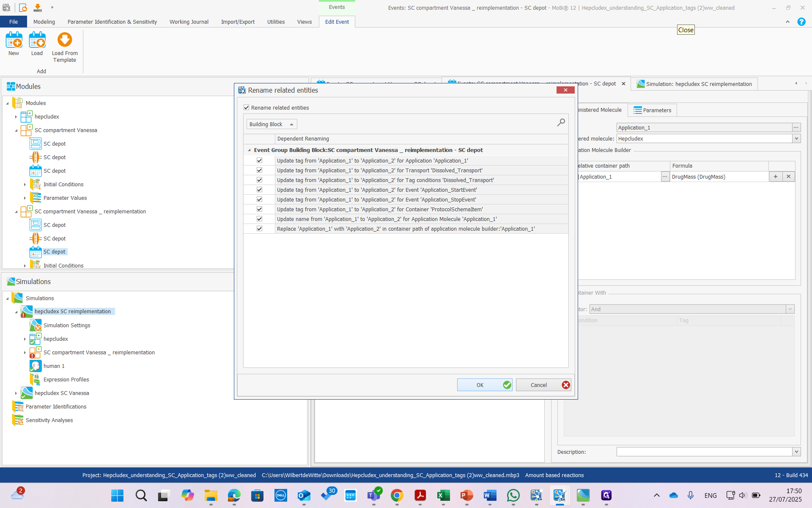Switch to the Parameters tab
The image size is (812, 508).
pos(652,110)
